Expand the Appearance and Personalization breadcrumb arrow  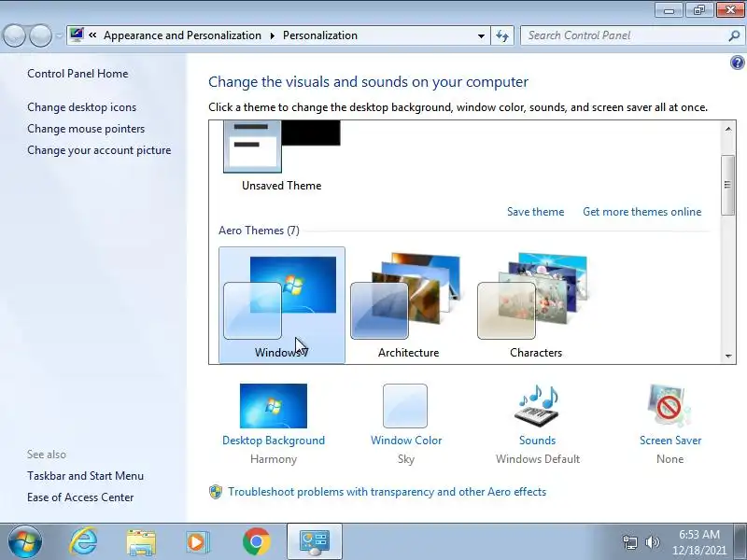pyautogui.click(x=273, y=35)
